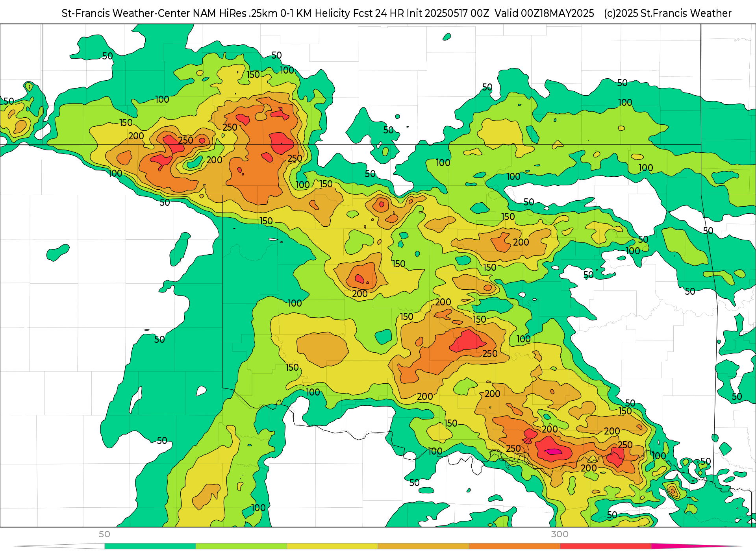756x551 pixels.
Task: Click the magenta arrow end of the legend
Action: point(696,546)
